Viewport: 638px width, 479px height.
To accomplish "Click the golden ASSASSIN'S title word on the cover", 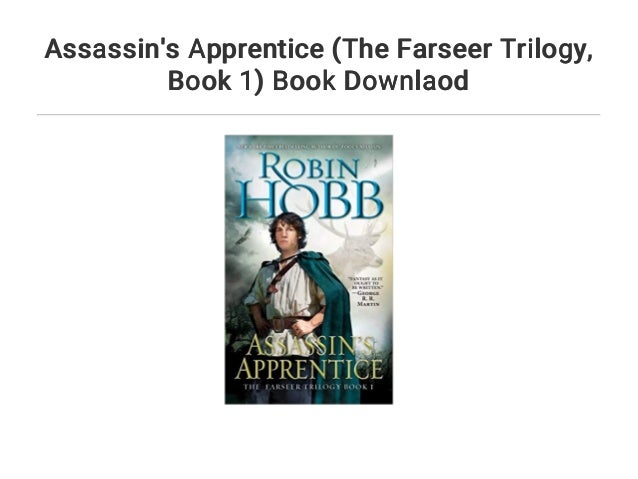I will click(309, 346).
